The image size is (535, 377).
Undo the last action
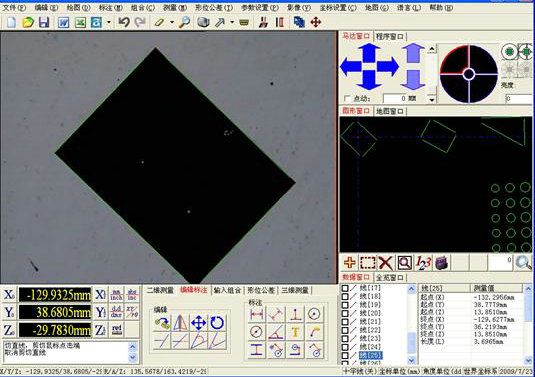[124, 23]
